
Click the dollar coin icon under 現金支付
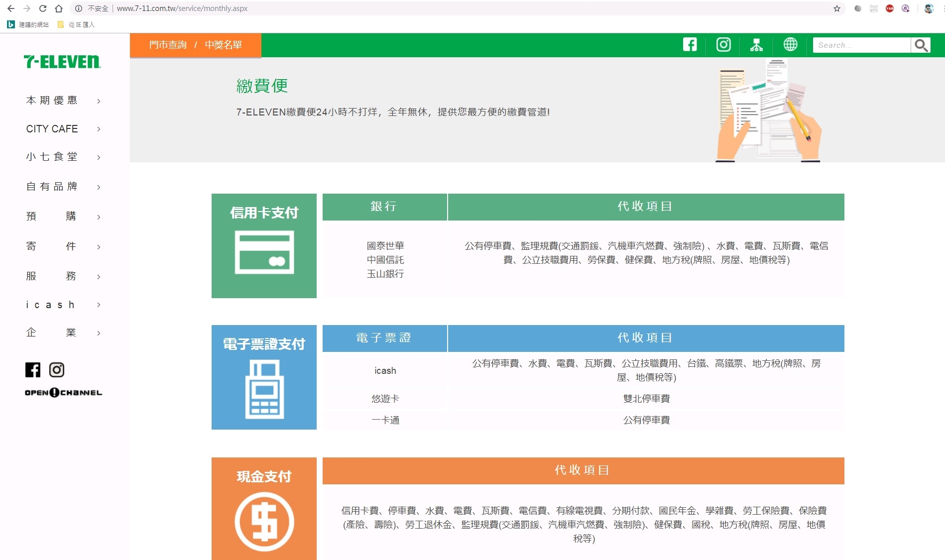tap(264, 522)
